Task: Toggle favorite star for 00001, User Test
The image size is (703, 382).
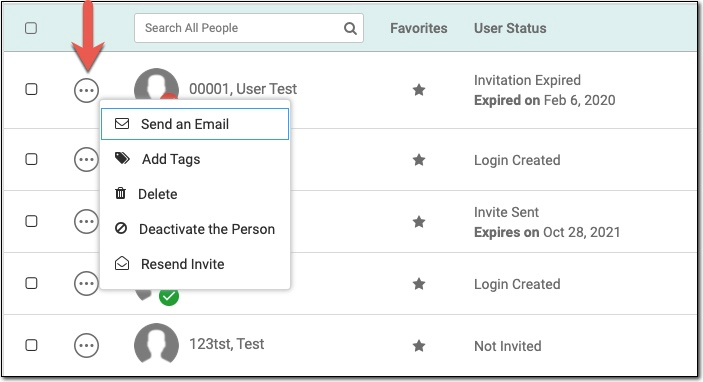Action: (419, 90)
